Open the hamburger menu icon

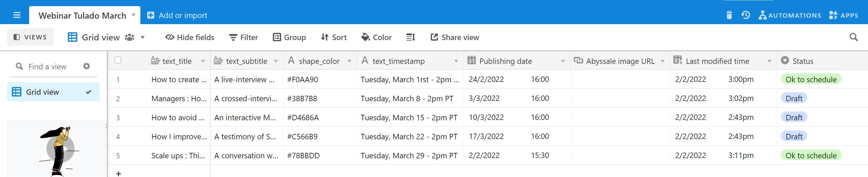point(17,15)
